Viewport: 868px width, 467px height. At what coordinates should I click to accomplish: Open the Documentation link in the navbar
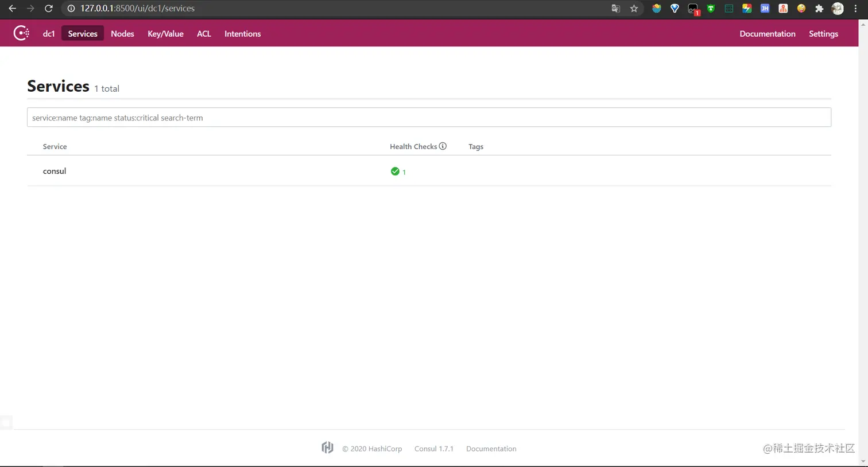pyautogui.click(x=768, y=34)
